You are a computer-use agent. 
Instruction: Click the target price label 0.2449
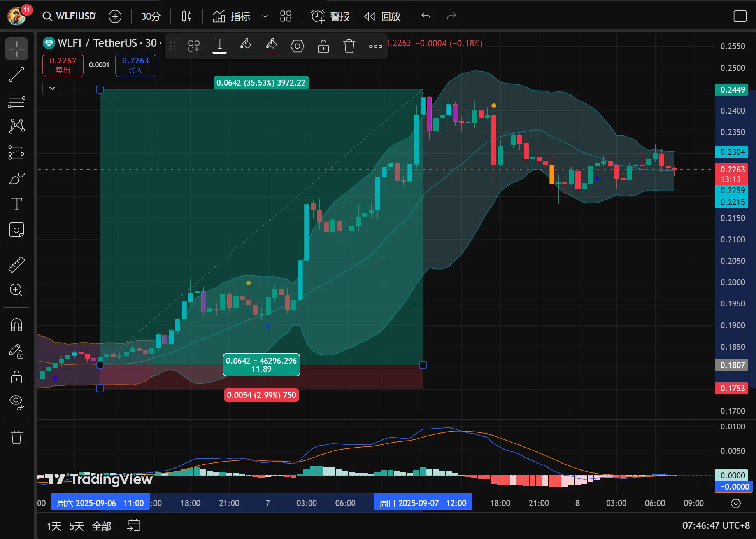tap(732, 90)
